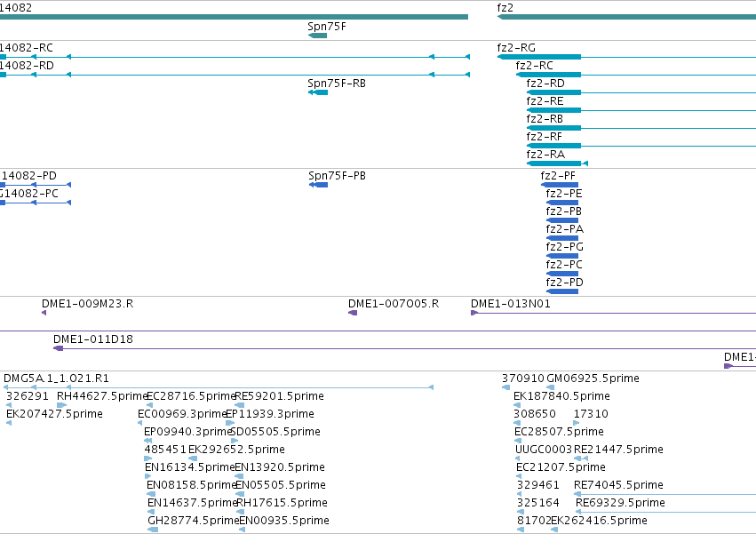
Task: Select transcript fz2-RA
Action: [545, 155]
